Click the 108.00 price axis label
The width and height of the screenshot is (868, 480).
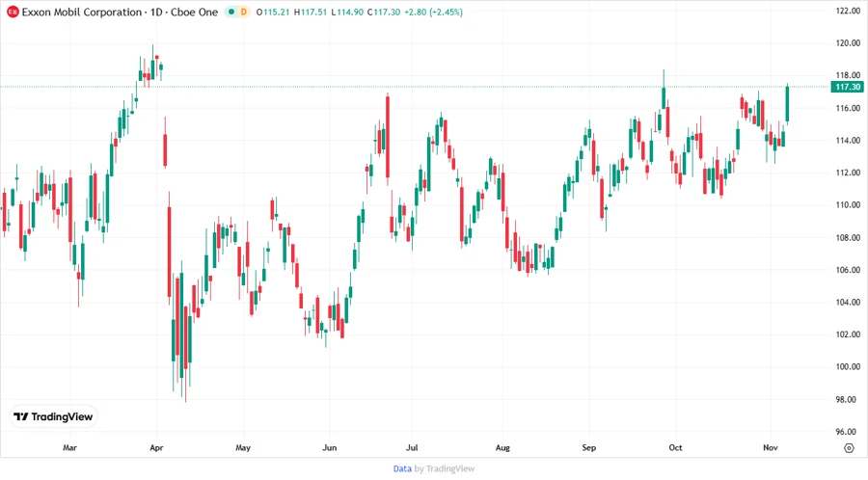click(x=848, y=237)
